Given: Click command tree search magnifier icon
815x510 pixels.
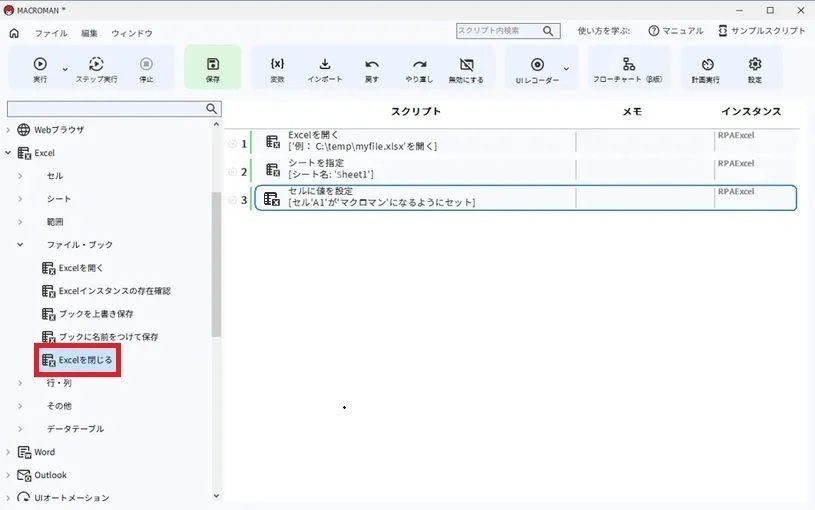Looking at the screenshot, I should click(212, 109).
